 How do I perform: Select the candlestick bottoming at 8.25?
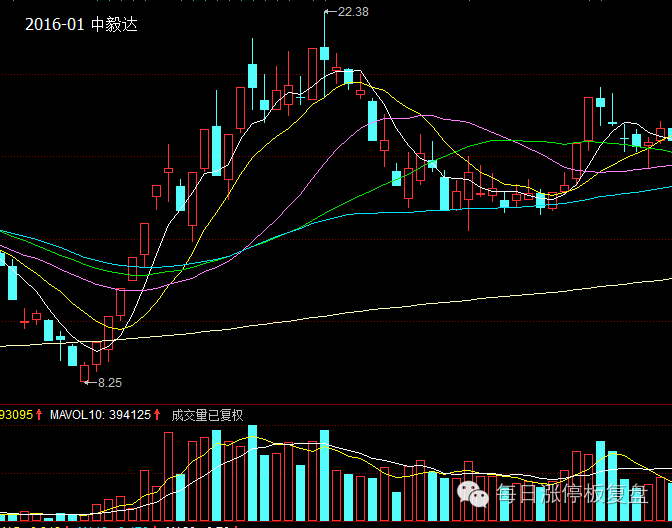[84, 372]
